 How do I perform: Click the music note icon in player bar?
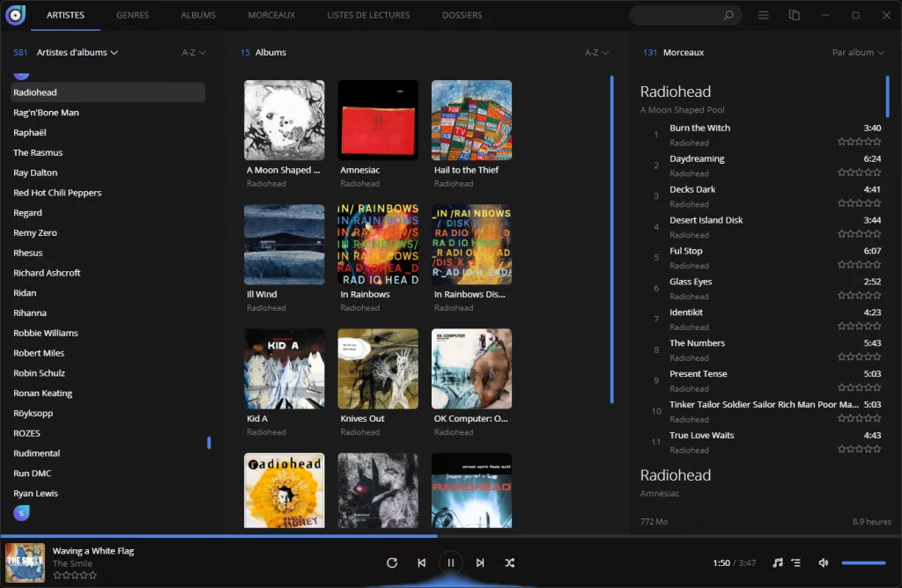click(777, 562)
